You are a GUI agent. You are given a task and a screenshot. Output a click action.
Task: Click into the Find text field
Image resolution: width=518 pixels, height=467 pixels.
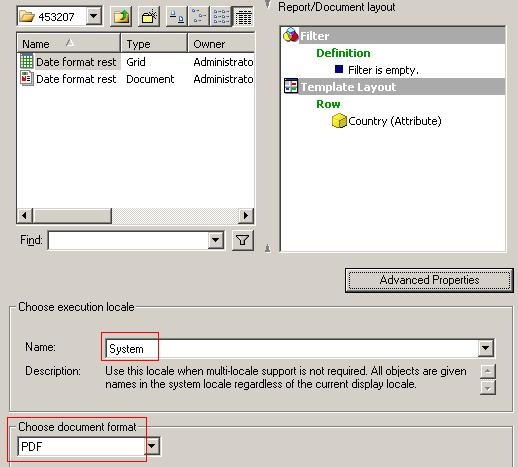(128, 240)
